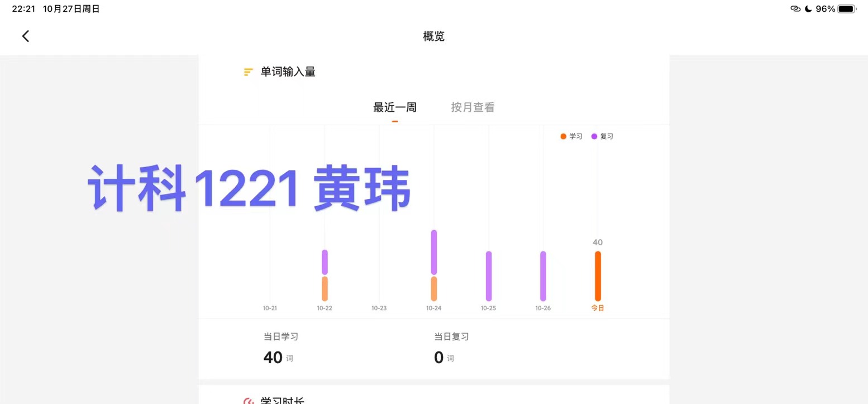Tap the 当日学习 40 词 statistic

click(x=281, y=349)
